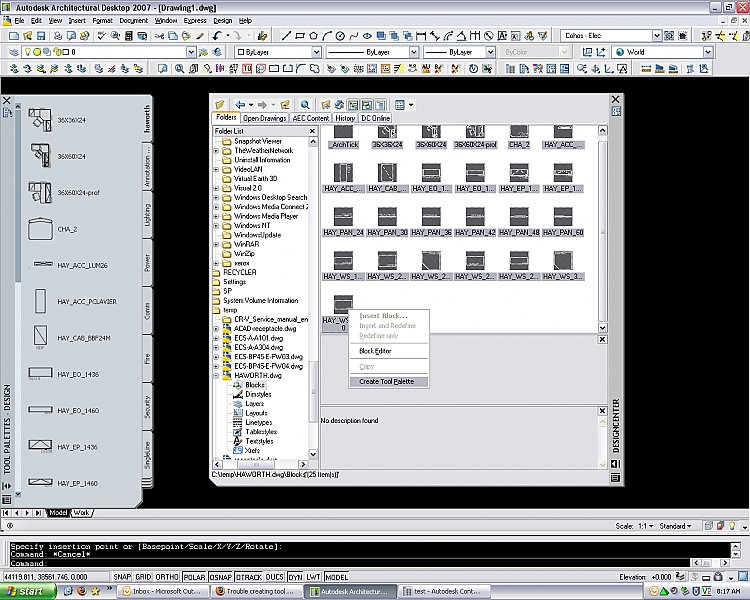Click the Windows Start button
Screen dimensions: 750x600
click(27, 591)
